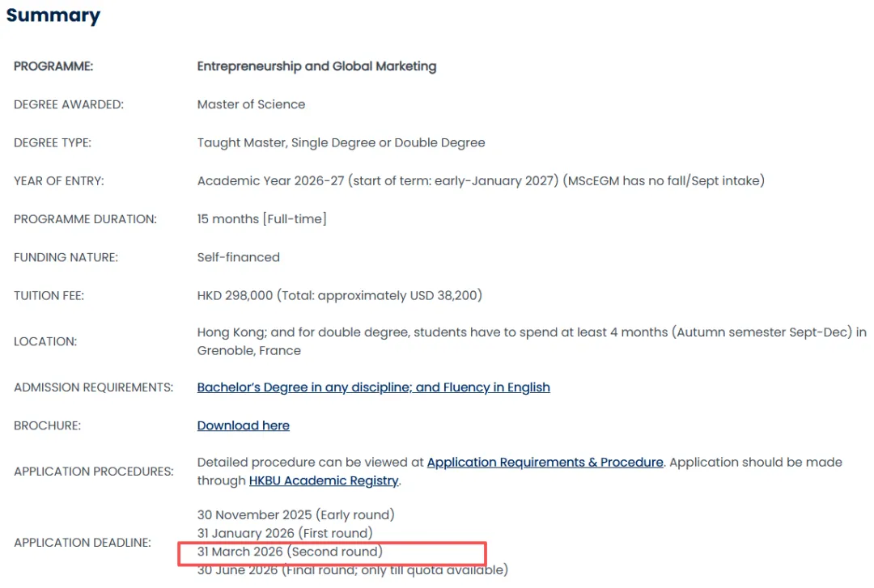Click the Master of Science degree text
Viewport: 874px width, 588px height.
[x=251, y=104]
